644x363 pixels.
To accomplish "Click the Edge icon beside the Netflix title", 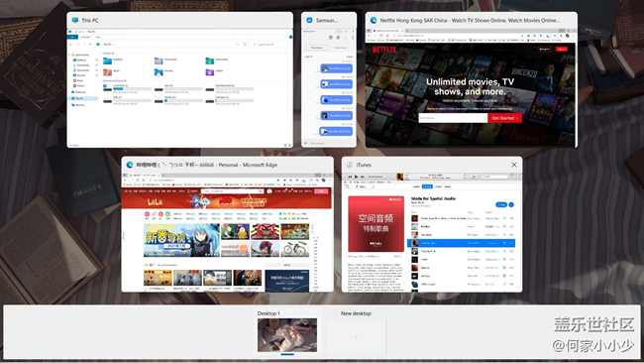I will [x=374, y=20].
